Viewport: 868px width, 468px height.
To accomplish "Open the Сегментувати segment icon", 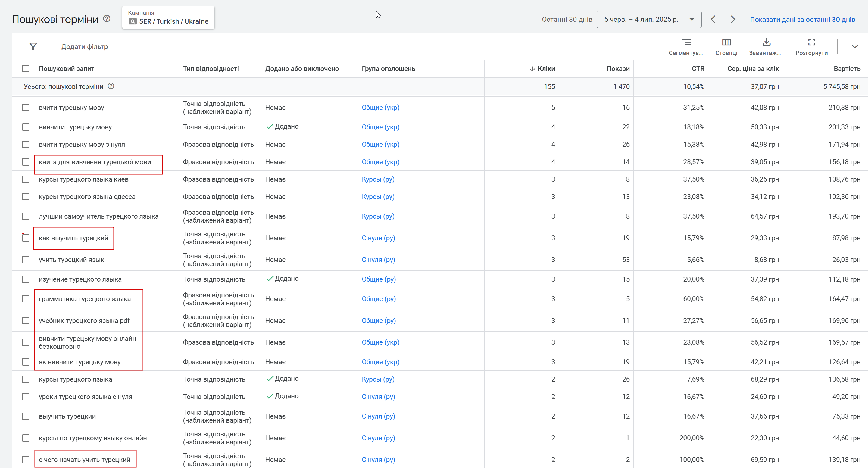I will tap(686, 42).
